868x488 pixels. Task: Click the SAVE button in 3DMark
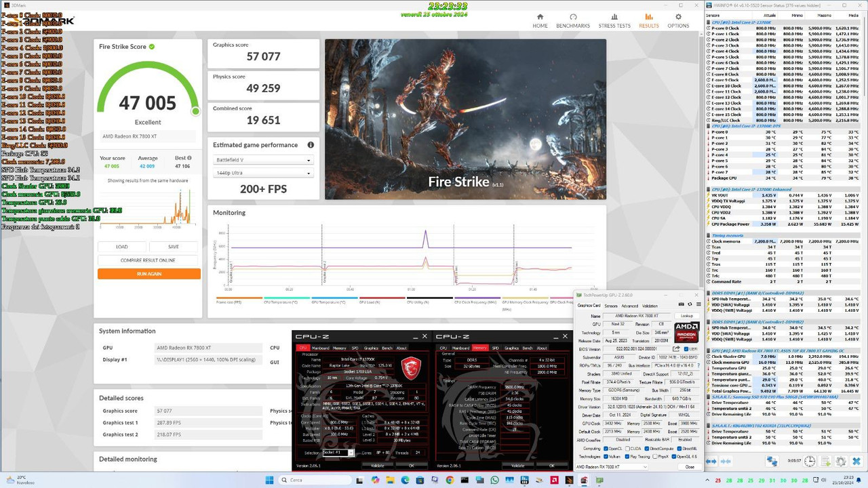tap(174, 247)
